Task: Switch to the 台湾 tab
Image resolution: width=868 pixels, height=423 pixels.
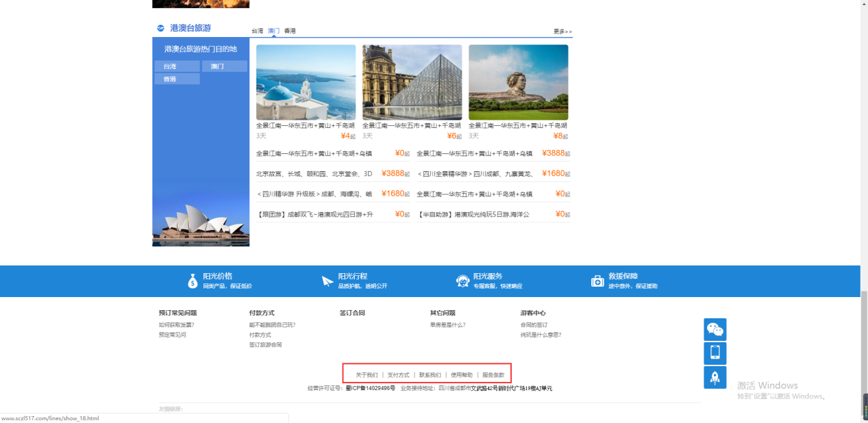Action: (257, 31)
